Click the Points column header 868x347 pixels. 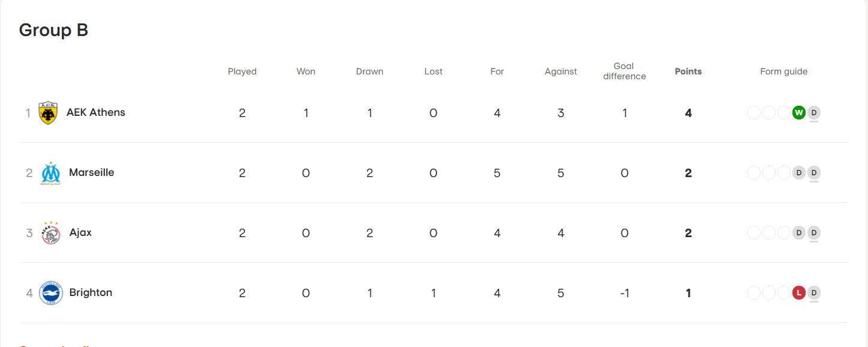688,71
